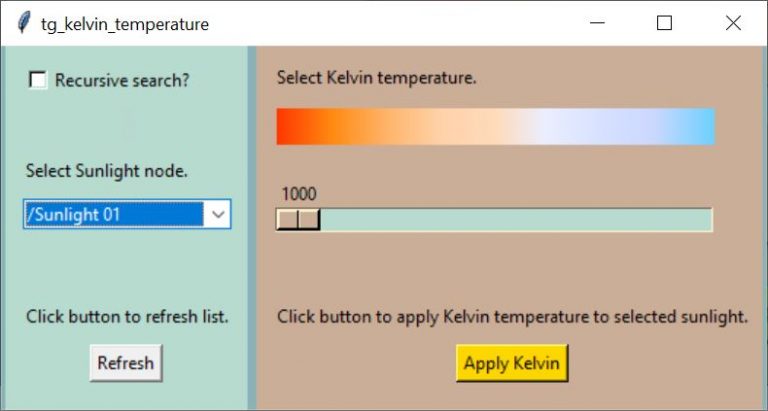
Task: Click the 'Select Kelvin temperature.' label
Action: [x=377, y=77]
